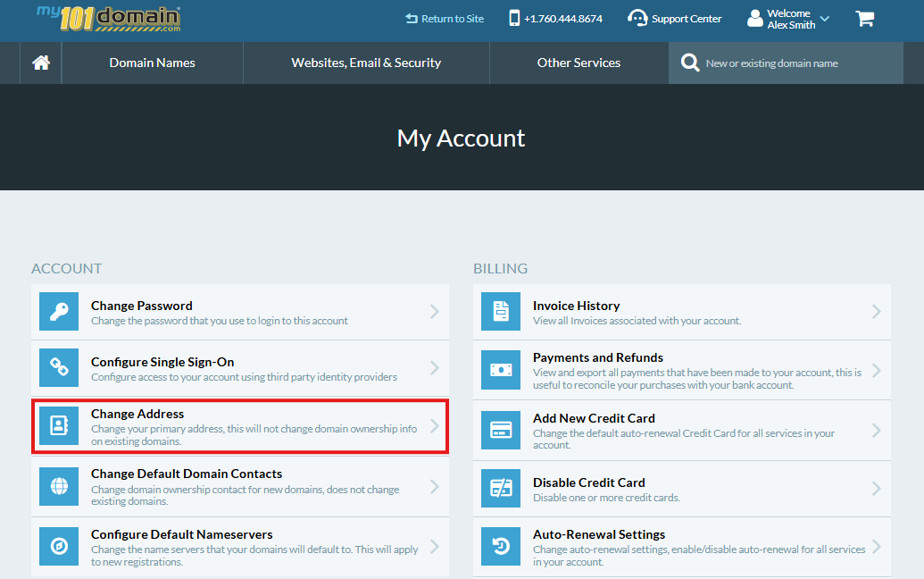Click the Configure Default Nameservers compass icon

point(58,546)
